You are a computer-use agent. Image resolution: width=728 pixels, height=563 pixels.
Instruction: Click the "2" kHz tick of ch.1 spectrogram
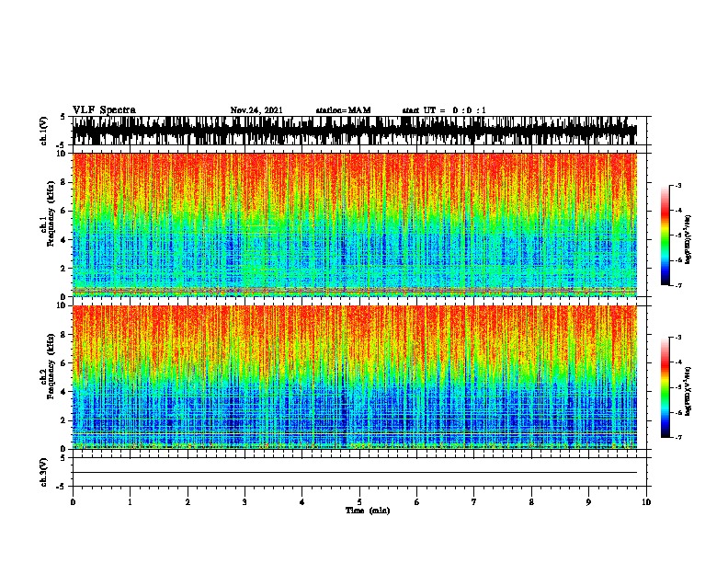(x=64, y=269)
